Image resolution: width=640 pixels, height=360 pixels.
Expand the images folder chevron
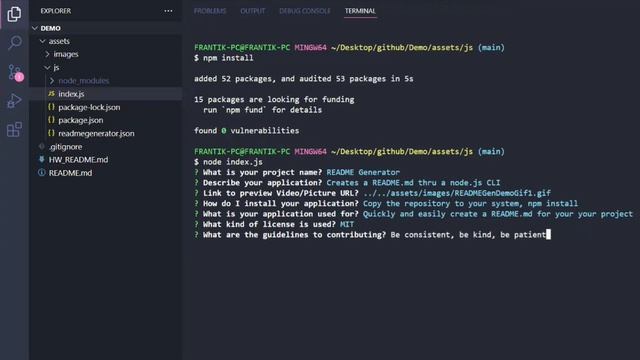click(47, 54)
